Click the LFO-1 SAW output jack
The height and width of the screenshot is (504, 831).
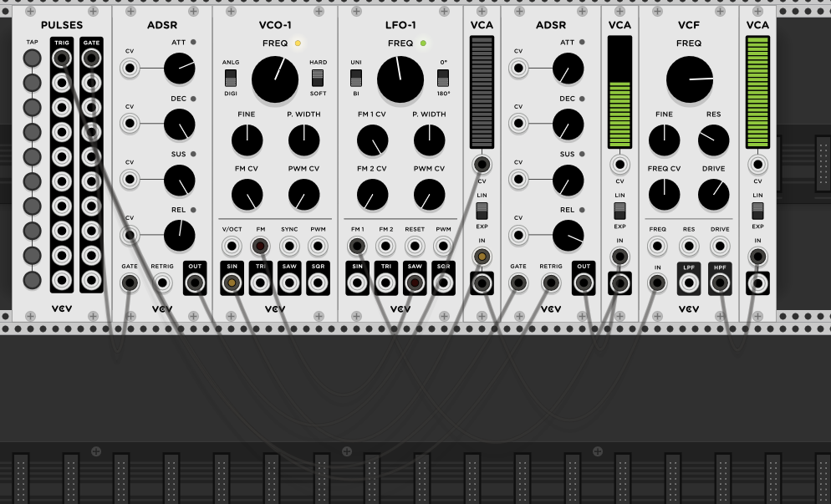(x=415, y=283)
